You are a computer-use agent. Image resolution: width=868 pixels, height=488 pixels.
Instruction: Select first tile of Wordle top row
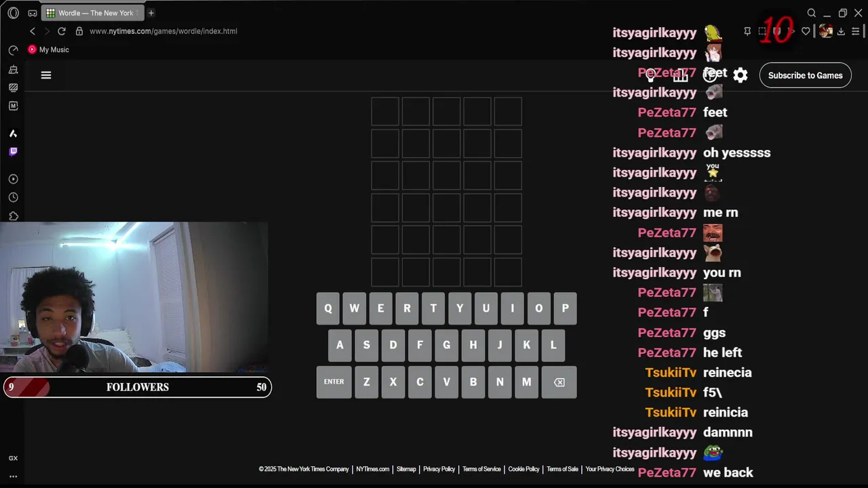385,112
